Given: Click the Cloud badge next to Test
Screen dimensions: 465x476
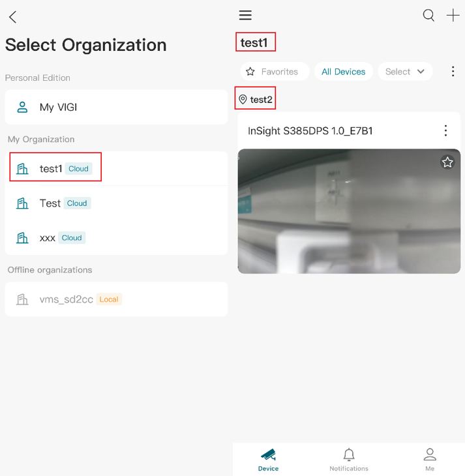Looking at the screenshot, I should pos(77,203).
